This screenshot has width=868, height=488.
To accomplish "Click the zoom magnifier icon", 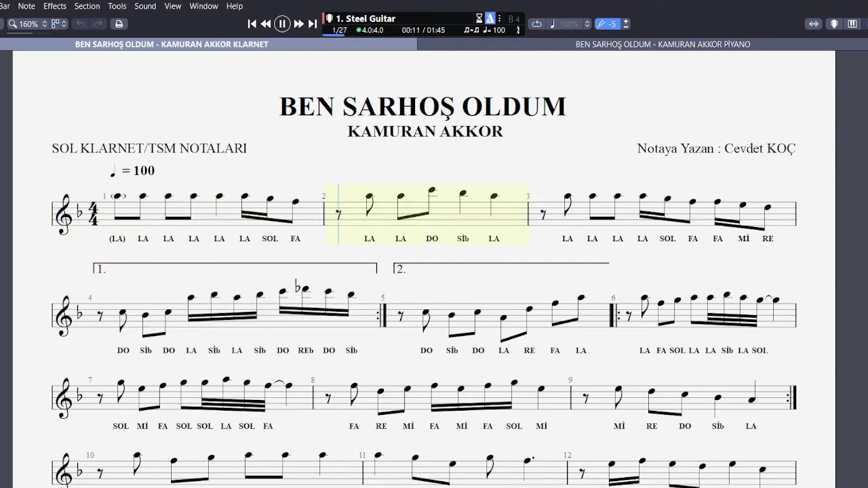I will point(12,24).
